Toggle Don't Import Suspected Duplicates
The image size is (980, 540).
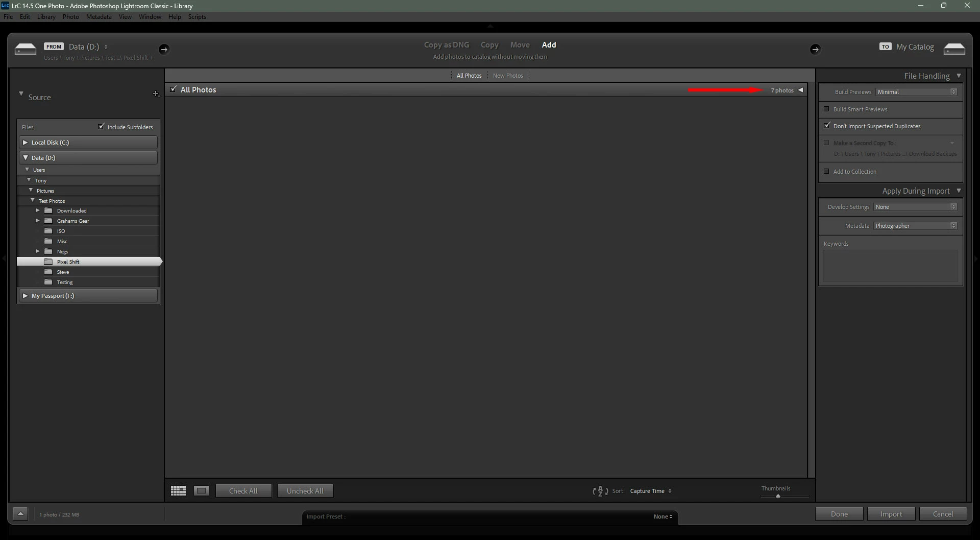coord(827,125)
